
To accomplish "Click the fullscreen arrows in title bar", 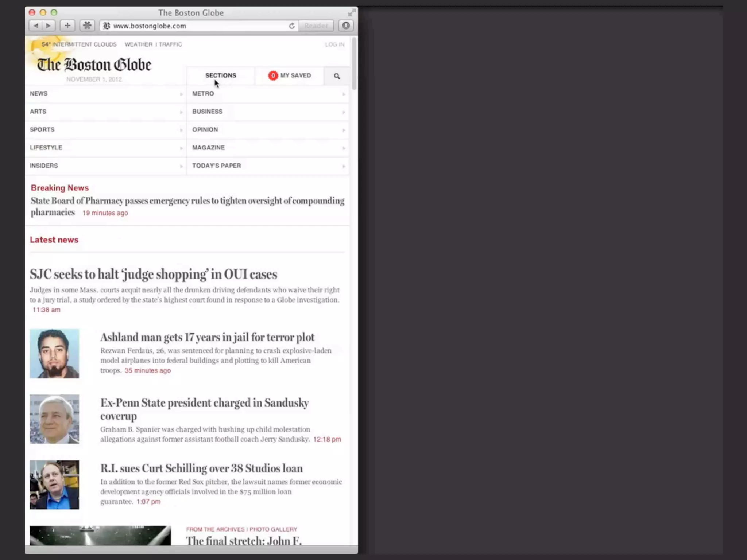I will (351, 12).
